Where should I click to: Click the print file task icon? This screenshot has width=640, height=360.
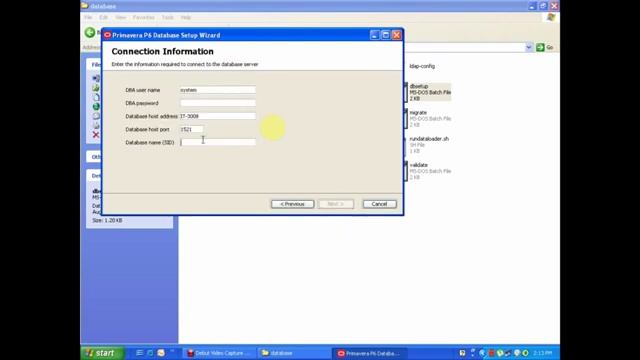point(96,125)
